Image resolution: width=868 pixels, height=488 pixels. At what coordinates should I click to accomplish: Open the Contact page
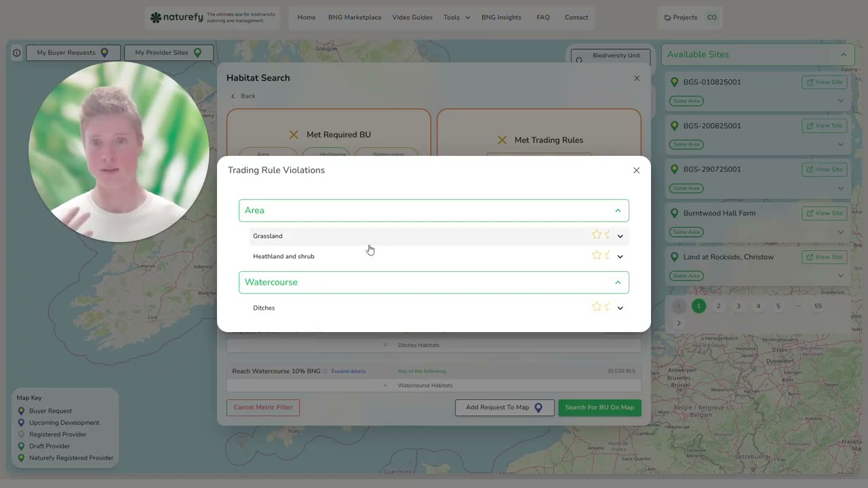click(x=576, y=18)
